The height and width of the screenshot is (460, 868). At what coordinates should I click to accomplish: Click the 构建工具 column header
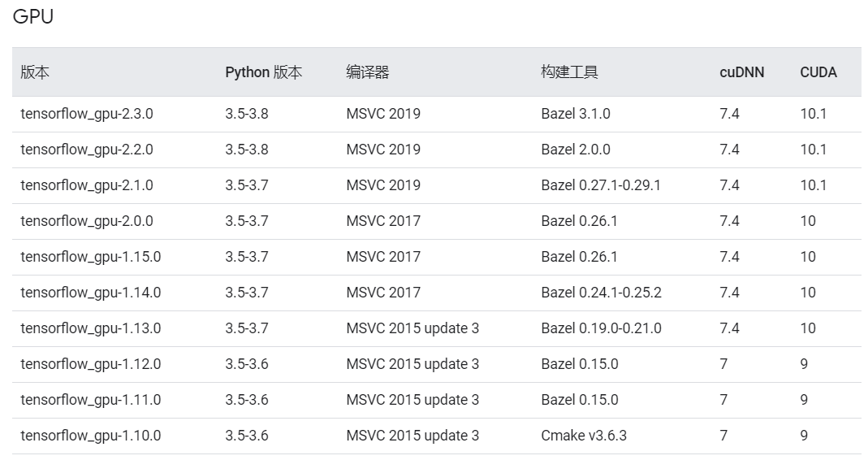click(569, 72)
